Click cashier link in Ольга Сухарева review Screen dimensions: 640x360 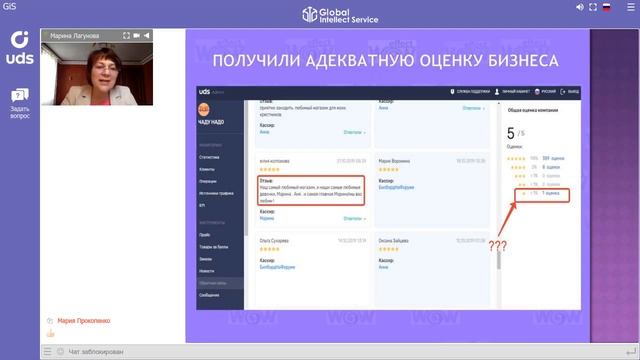click(277, 267)
